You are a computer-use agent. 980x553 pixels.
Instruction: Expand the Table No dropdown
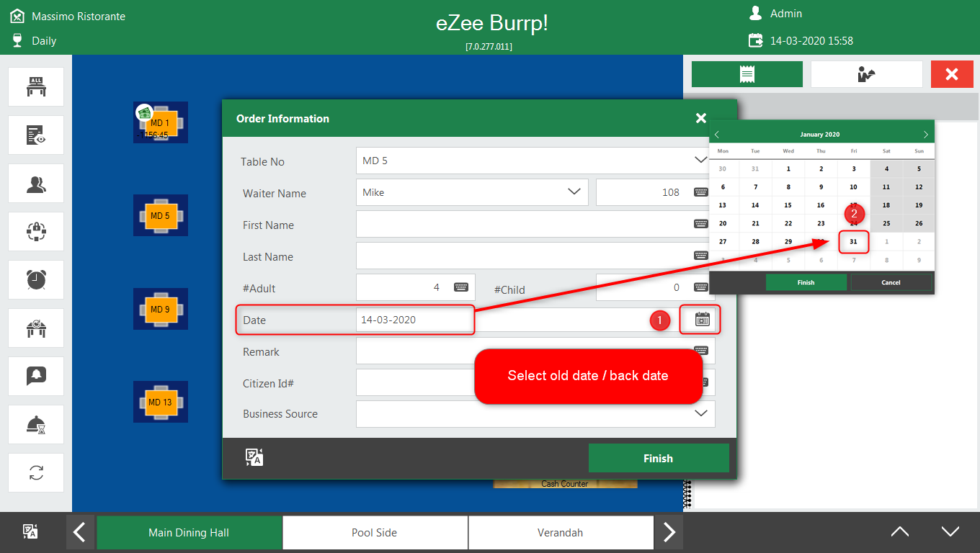[x=700, y=161]
